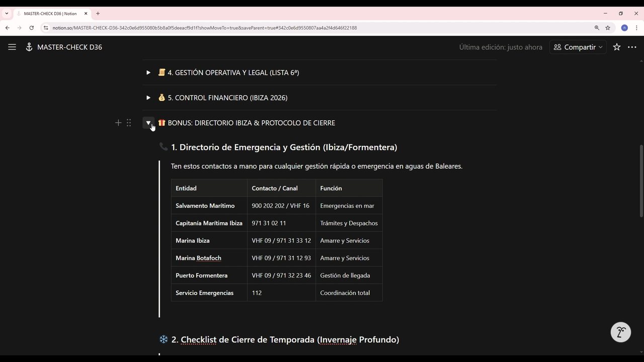Click 4. GESTIÓN OPERATIVA Y LEGAL heading text
The width and height of the screenshot is (644, 362).
(233, 72)
